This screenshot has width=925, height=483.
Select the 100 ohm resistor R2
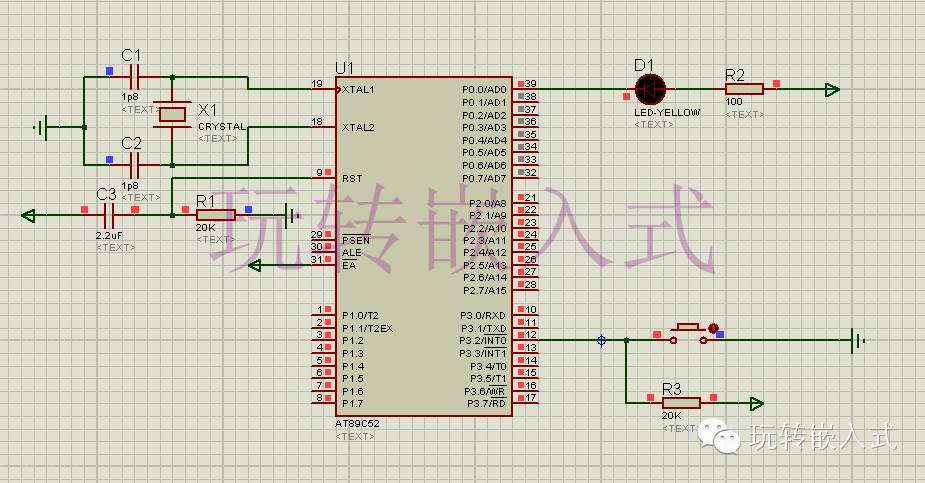(x=744, y=89)
